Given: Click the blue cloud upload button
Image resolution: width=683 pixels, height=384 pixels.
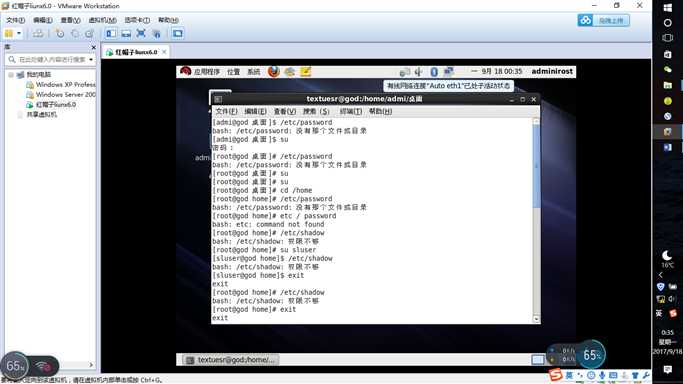Looking at the screenshot, I should (x=603, y=20).
